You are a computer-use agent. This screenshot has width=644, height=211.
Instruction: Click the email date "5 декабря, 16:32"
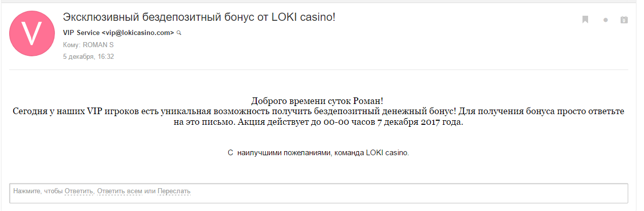[88, 56]
